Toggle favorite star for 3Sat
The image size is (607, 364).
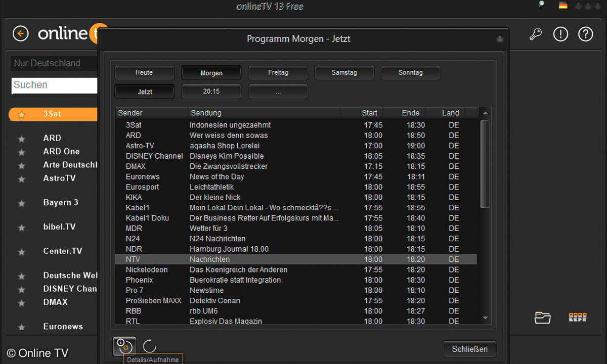tap(21, 115)
